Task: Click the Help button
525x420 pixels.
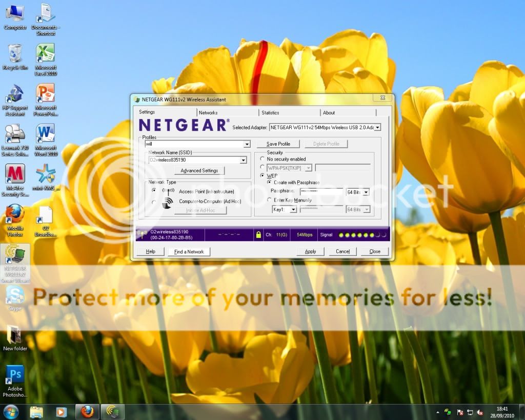Action: pos(150,251)
